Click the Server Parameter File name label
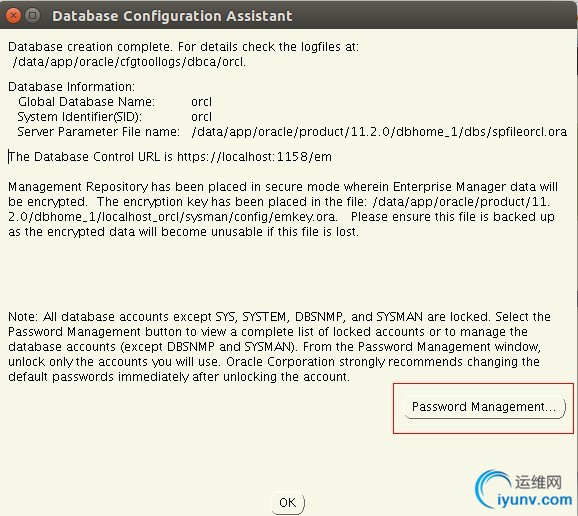Screen dimensions: 578x516 point(98,132)
